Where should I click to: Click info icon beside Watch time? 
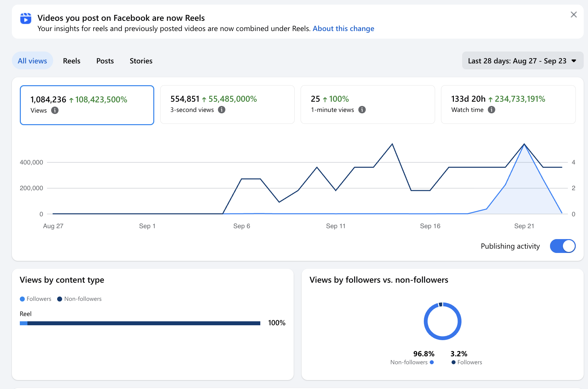point(492,110)
